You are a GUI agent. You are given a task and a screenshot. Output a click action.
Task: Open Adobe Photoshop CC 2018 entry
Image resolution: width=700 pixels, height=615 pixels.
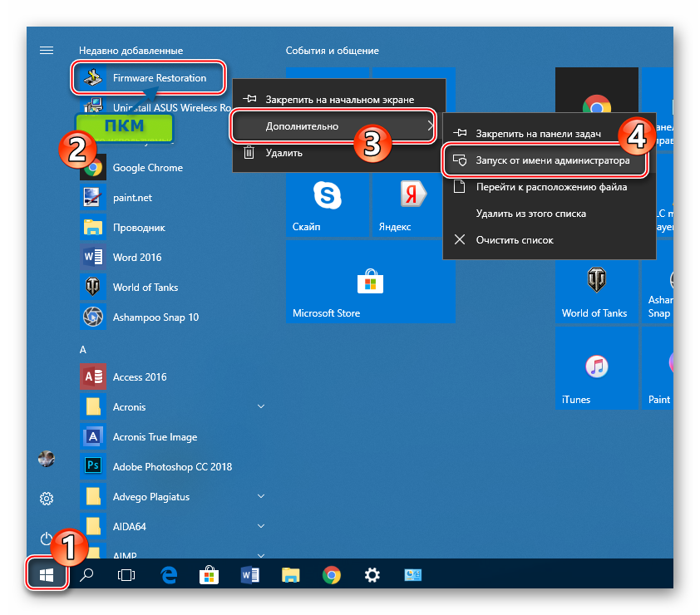pos(174,466)
